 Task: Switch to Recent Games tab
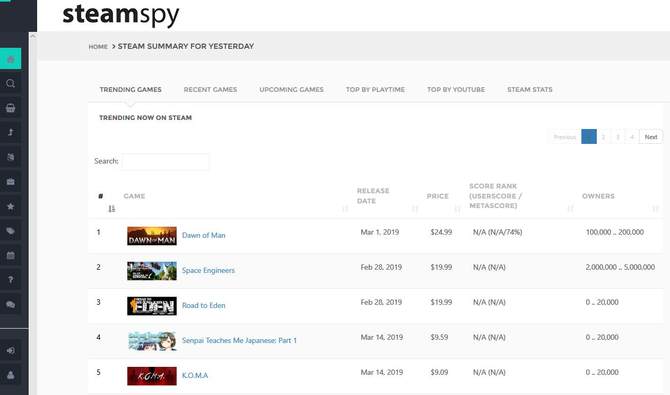pyautogui.click(x=210, y=90)
